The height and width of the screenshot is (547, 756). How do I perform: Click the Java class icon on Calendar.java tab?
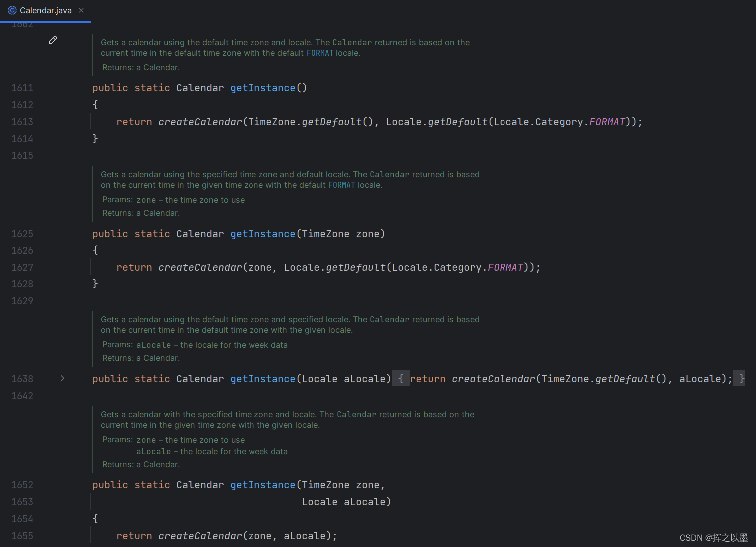(12, 10)
